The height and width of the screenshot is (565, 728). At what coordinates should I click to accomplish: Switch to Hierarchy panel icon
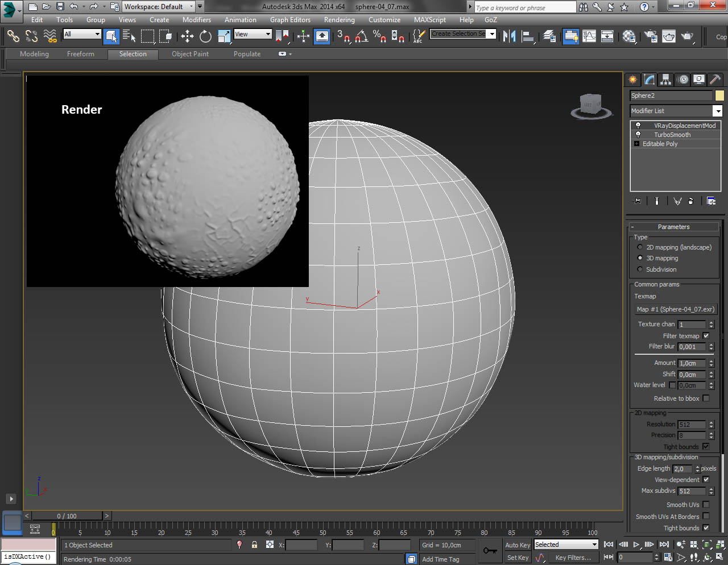pos(666,80)
